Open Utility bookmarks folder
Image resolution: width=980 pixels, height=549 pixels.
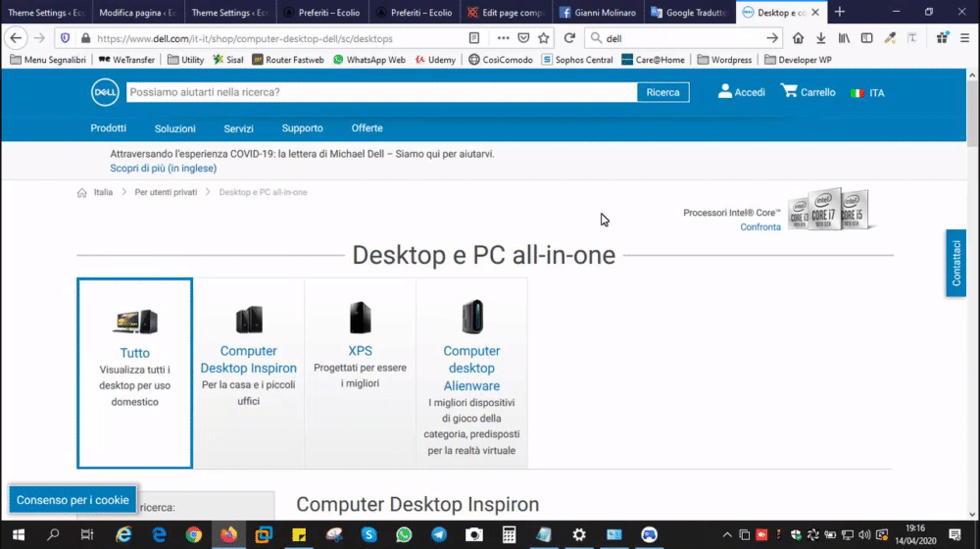(x=185, y=60)
